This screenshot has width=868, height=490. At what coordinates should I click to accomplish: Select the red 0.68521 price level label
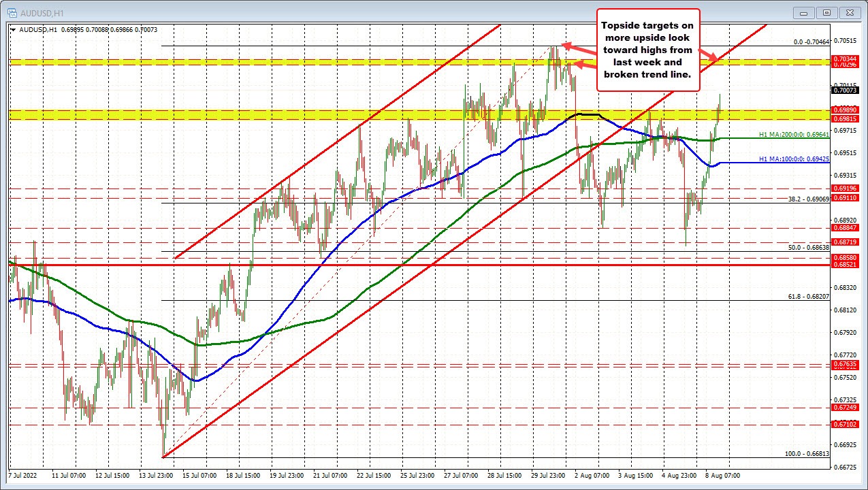[844, 264]
